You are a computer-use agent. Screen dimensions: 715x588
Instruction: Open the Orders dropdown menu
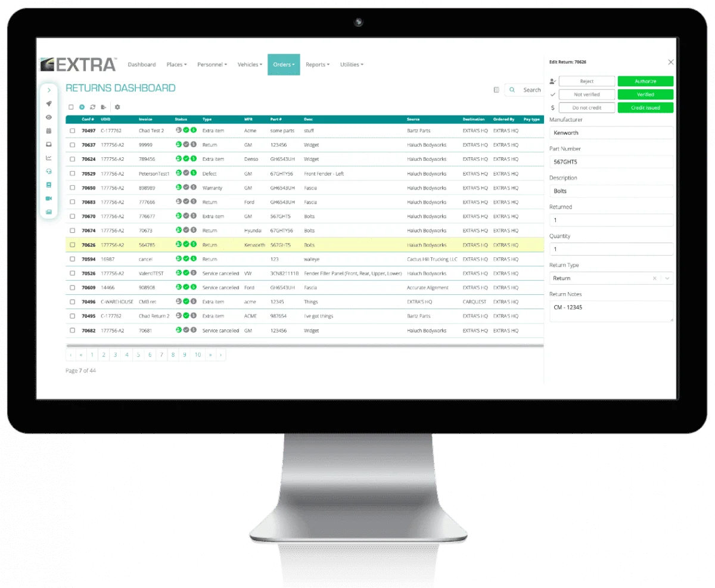[x=284, y=64]
